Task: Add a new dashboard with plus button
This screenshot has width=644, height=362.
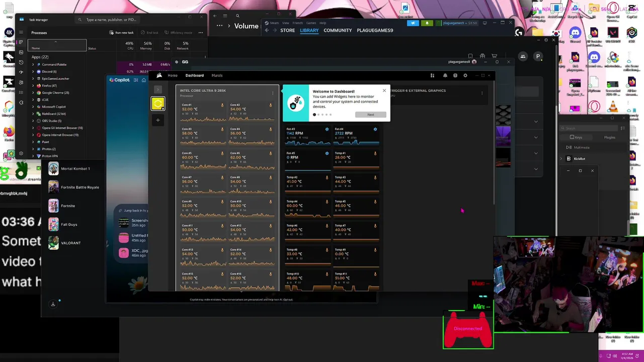Action: [157, 120]
